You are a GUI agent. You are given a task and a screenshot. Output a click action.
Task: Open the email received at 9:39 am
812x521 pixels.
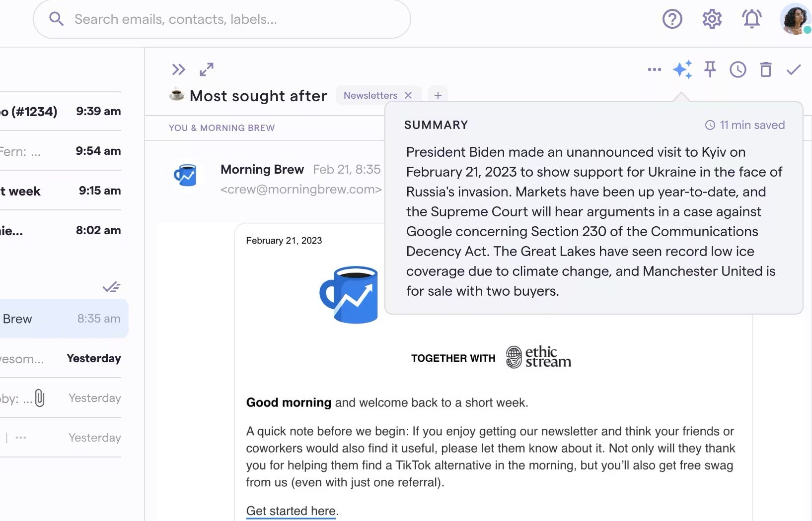61,111
